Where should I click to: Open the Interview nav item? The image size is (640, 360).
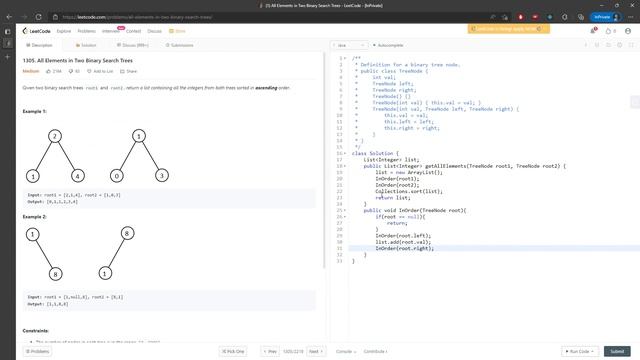click(111, 31)
